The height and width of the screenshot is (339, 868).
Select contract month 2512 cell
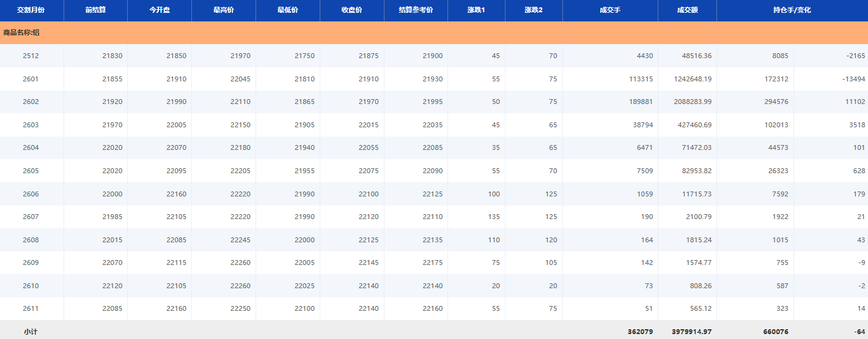pos(31,56)
